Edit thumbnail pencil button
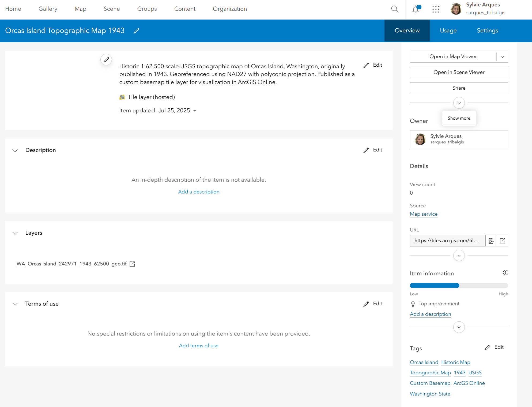532x407 pixels. pos(106,59)
